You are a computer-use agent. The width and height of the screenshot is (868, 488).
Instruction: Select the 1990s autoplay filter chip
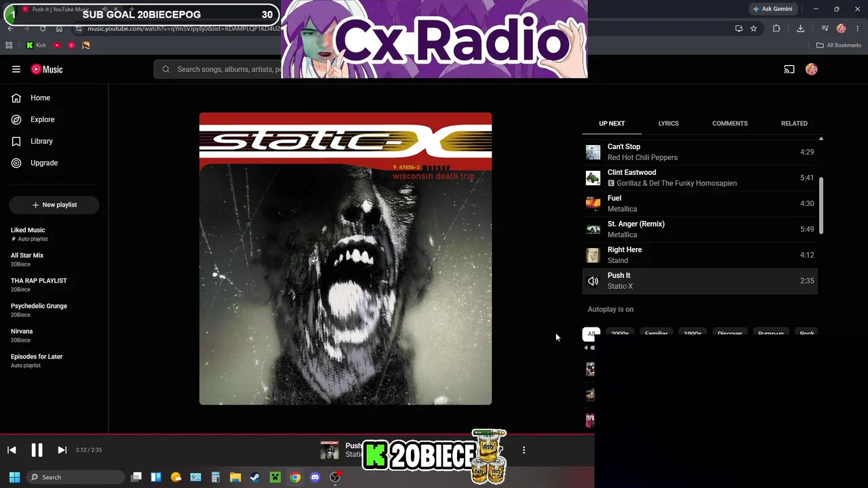tap(692, 333)
